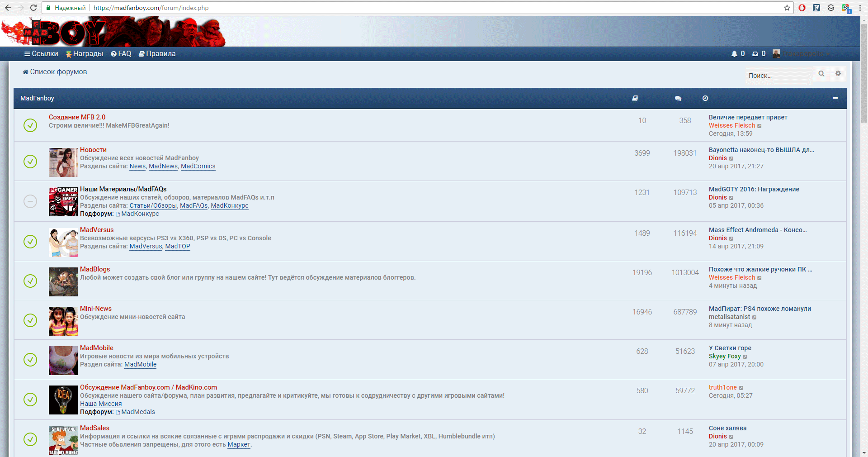Viewport: 868px width, 457px height.
Task: Submit the forum search with magnifier icon
Action: point(821,73)
